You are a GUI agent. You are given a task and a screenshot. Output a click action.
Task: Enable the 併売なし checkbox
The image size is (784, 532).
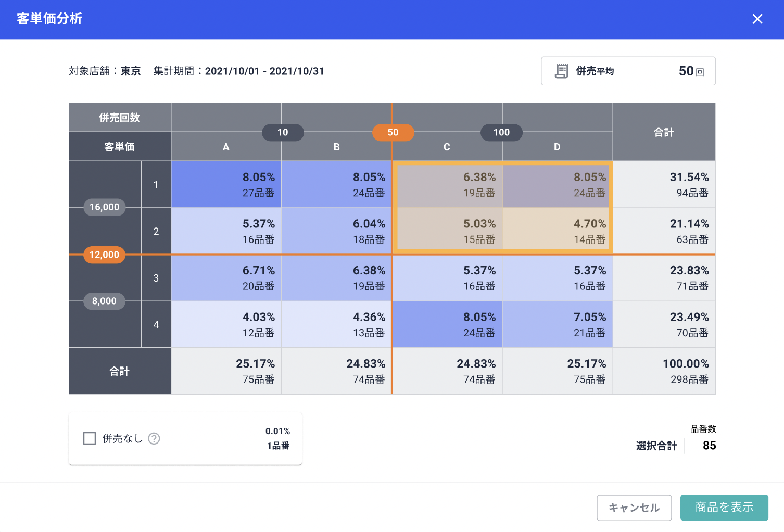[x=90, y=438]
